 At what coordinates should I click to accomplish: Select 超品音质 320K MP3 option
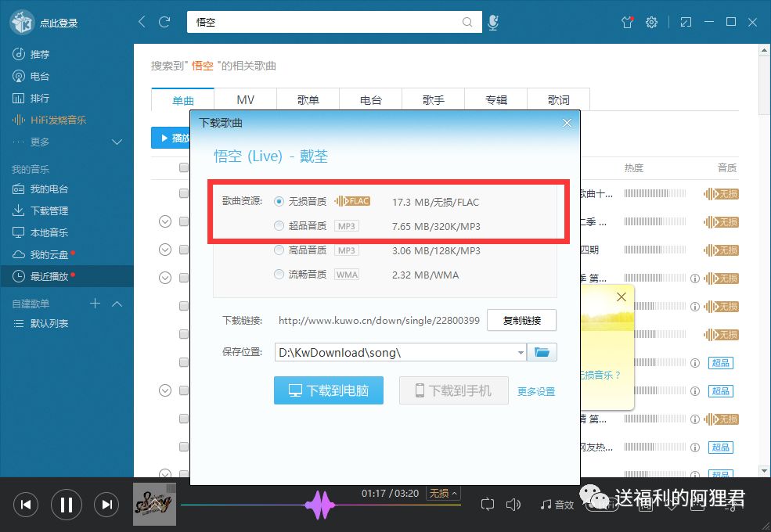279,225
